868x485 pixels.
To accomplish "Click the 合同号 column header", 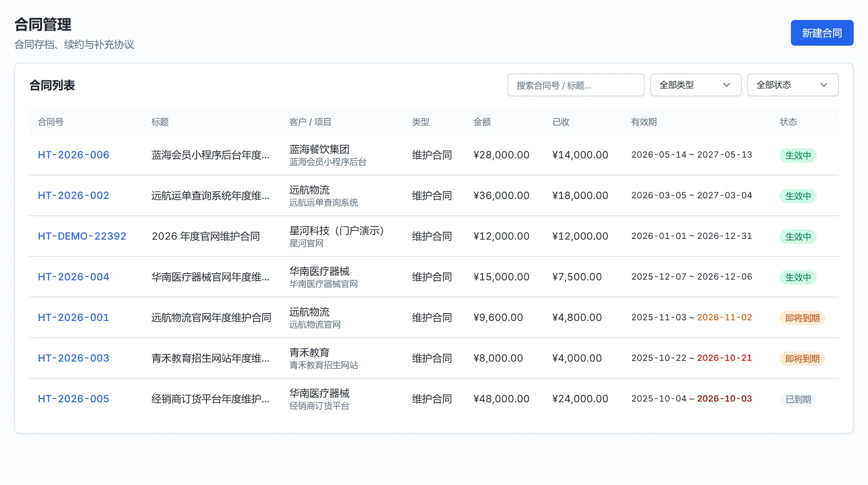I will click(x=51, y=122).
